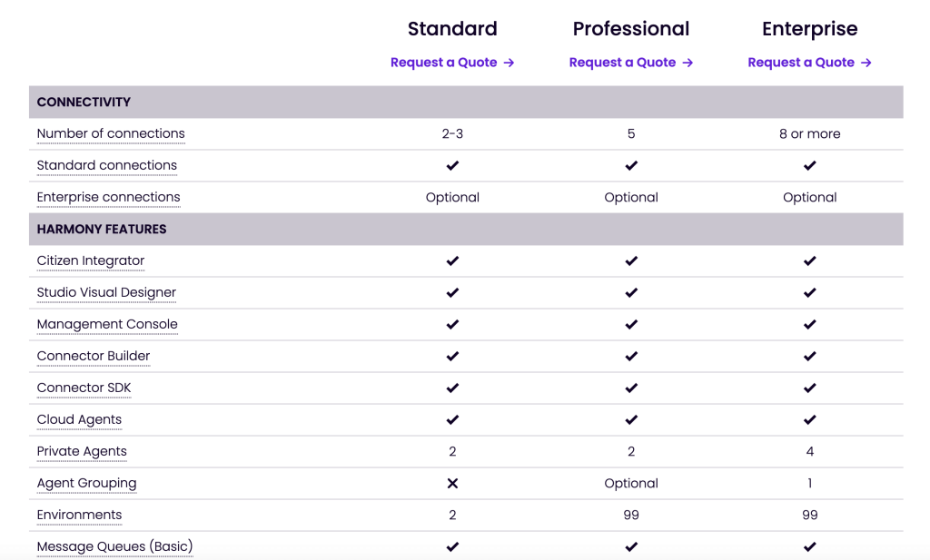This screenshot has height=560, width=930.
Task: Click Request a Quote under Enterprise
Action: click(809, 63)
